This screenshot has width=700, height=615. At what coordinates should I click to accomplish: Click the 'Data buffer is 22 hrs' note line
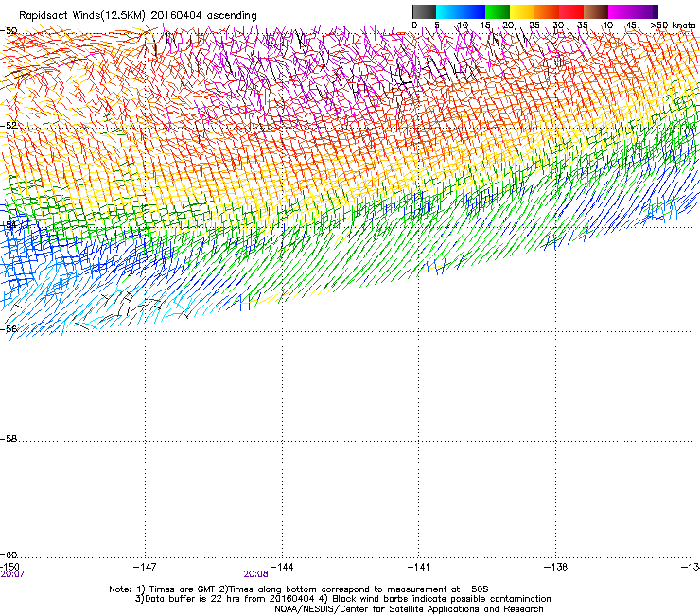(342, 599)
